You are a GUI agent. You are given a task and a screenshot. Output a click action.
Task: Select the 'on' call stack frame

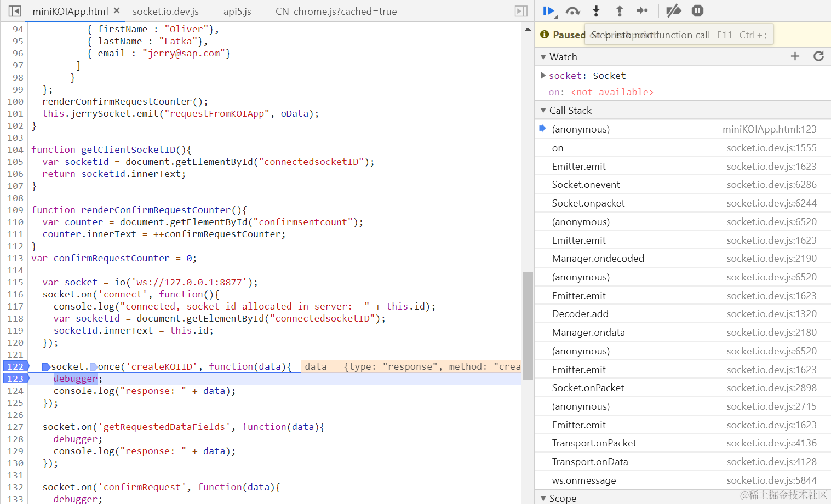pos(683,148)
